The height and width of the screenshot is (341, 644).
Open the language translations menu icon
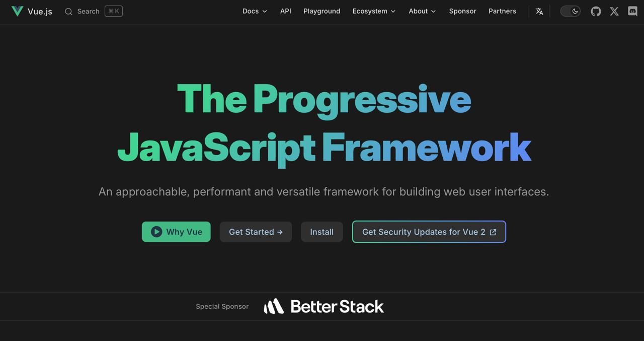point(539,11)
